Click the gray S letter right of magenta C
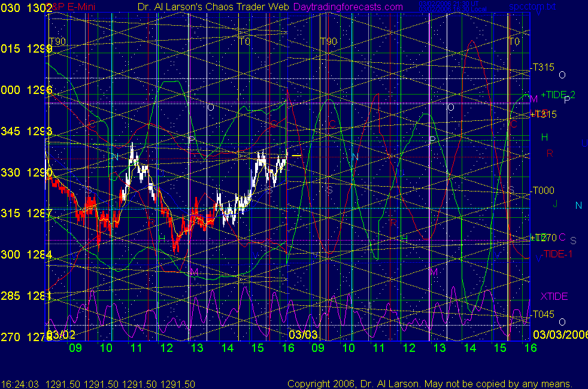 (573, 241)
